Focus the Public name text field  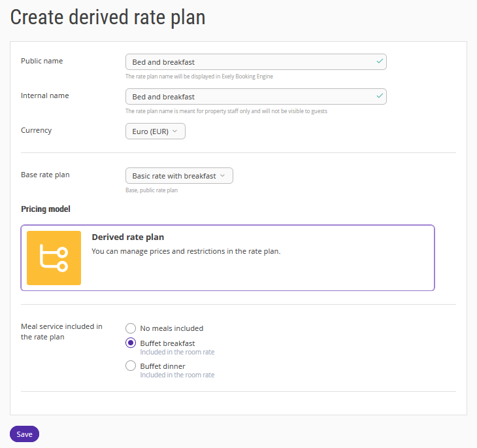[x=248, y=62]
